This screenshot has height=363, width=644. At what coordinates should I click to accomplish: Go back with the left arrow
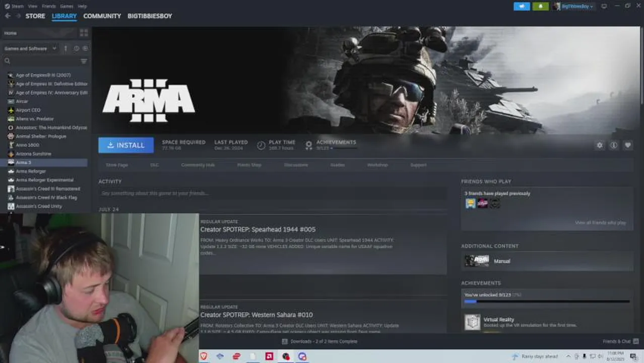[8, 16]
